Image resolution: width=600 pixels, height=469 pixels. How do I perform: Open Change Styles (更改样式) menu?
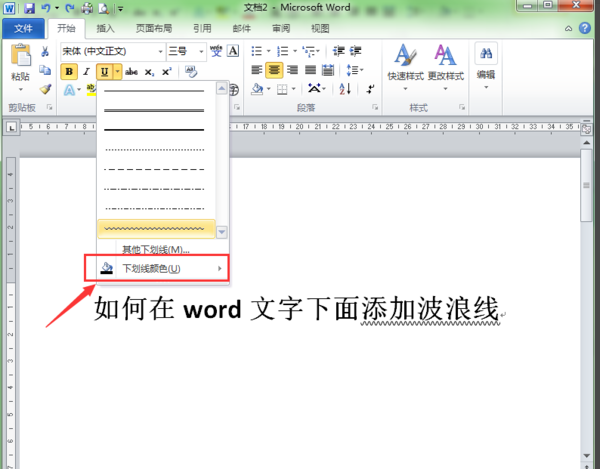[x=445, y=68]
